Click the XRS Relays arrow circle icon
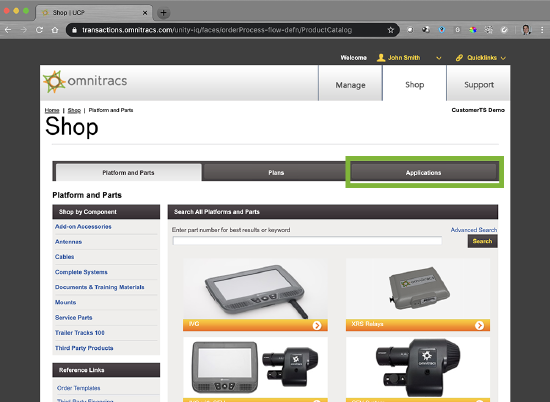This screenshot has width=550, height=402. (479, 326)
